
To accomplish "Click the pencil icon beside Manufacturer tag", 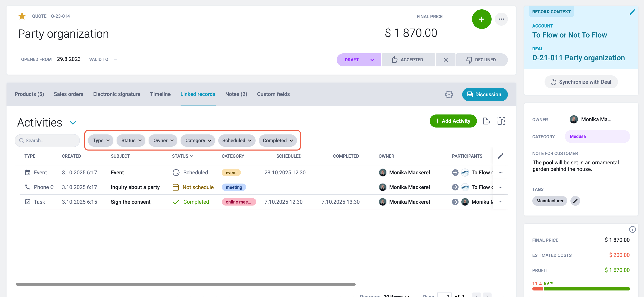I will point(575,201).
